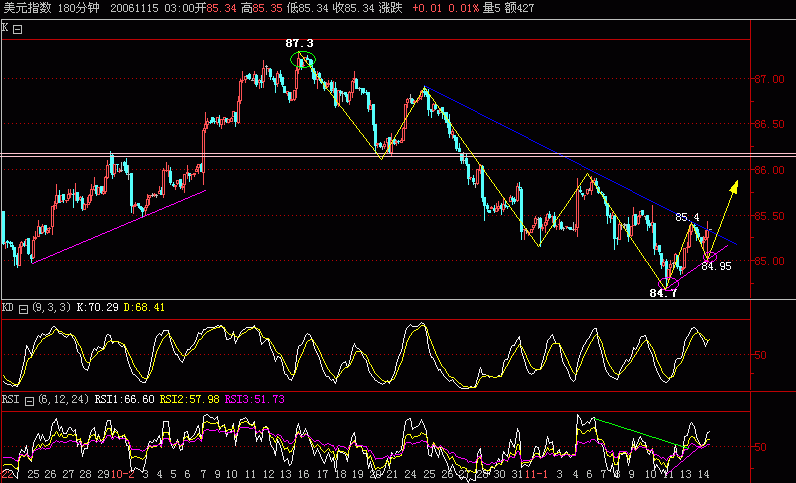Click the 涨跌 +0.01 change value
The width and height of the screenshot is (796, 483).
pyautogui.click(x=411, y=8)
